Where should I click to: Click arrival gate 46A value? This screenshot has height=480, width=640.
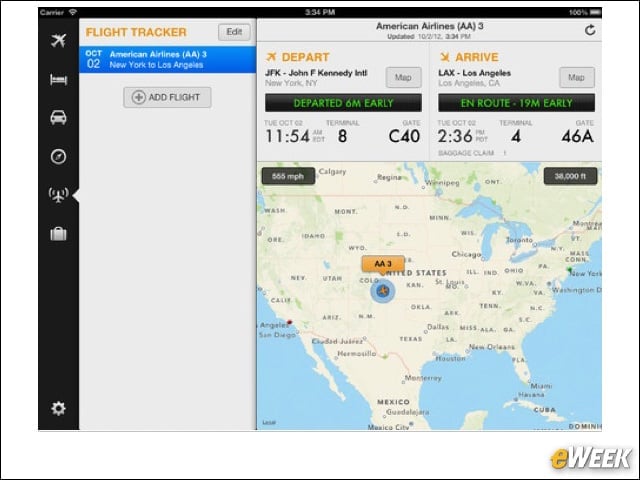pos(578,136)
